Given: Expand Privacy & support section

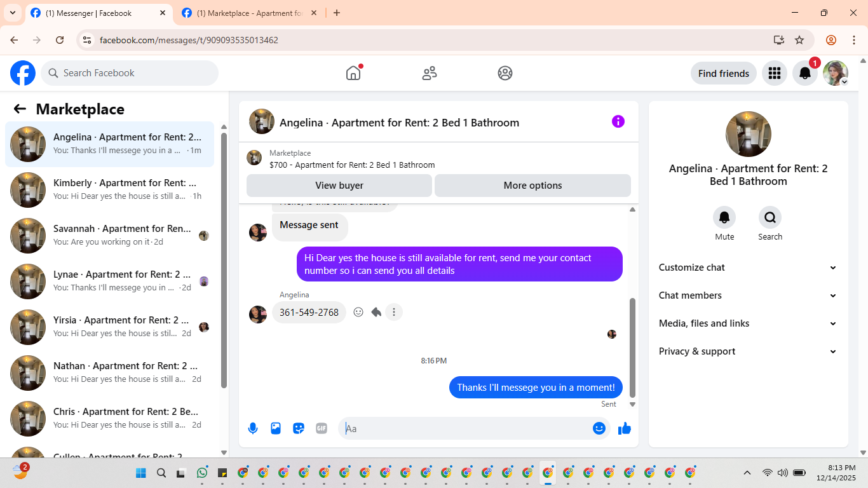Looking at the screenshot, I should [x=748, y=351].
